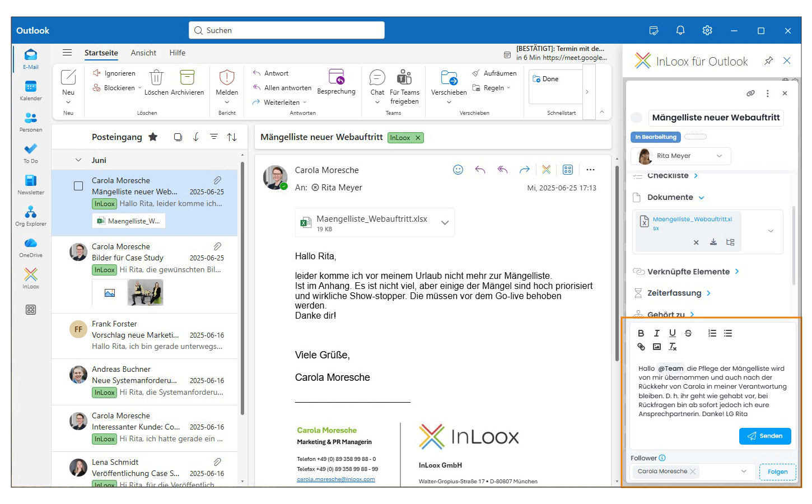This screenshot has height=504, width=812.
Task: Click the Suchen search field
Action: 287,30
